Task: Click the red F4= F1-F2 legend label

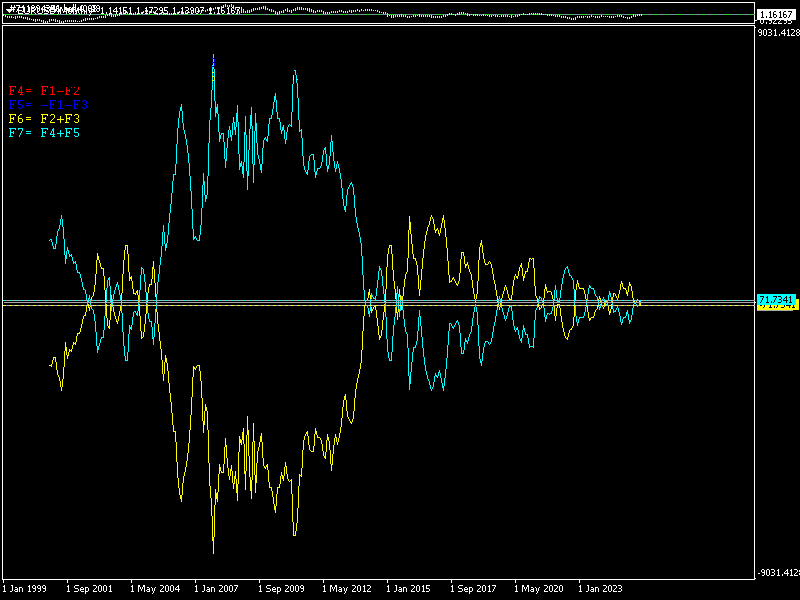Action: (44, 91)
